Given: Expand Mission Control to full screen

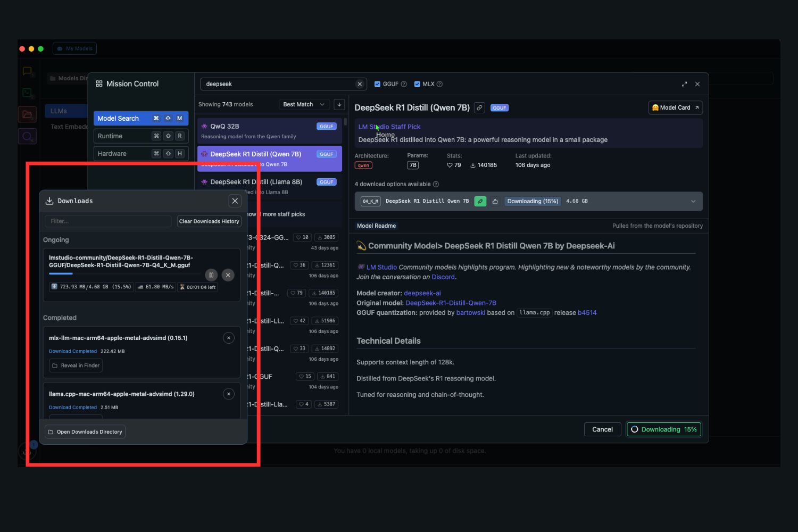Looking at the screenshot, I should 684,84.
